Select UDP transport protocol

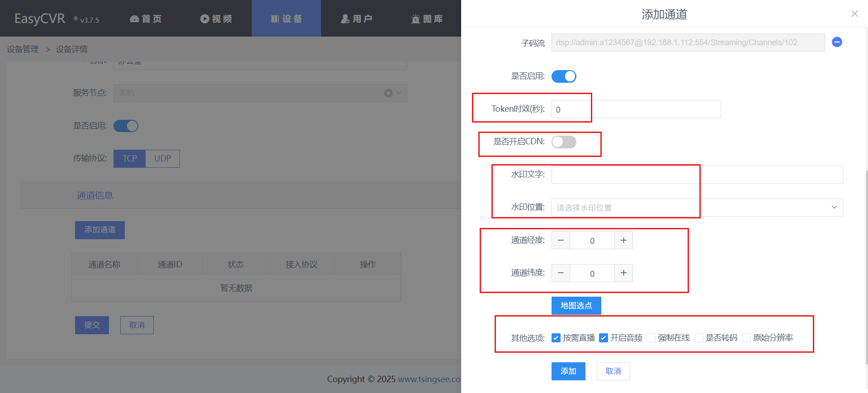click(163, 159)
